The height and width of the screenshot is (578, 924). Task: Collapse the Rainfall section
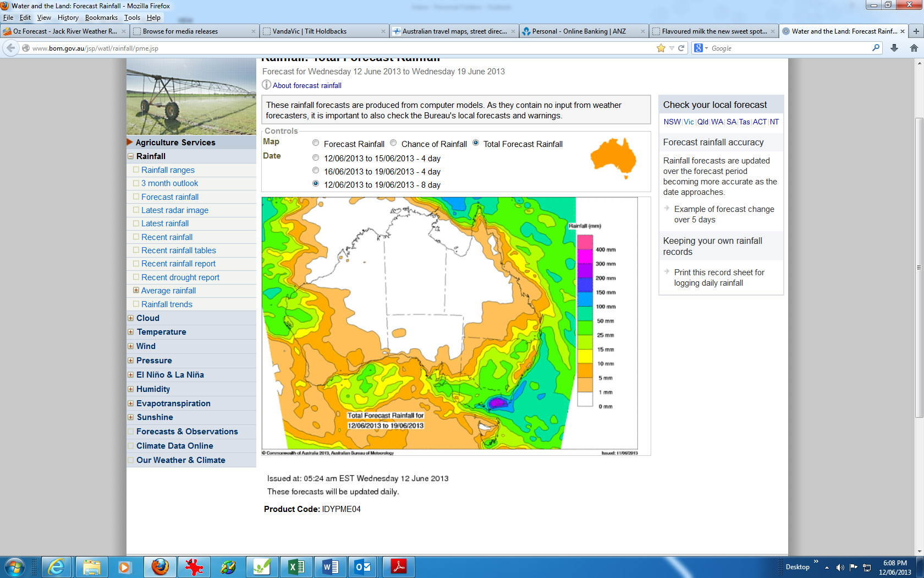tap(131, 156)
